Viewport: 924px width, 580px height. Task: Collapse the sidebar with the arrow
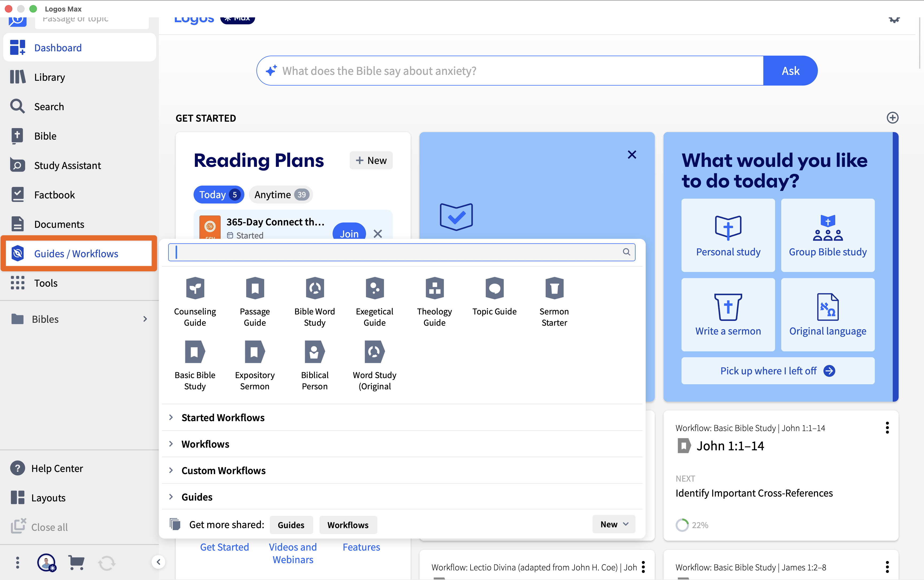point(158,562)
